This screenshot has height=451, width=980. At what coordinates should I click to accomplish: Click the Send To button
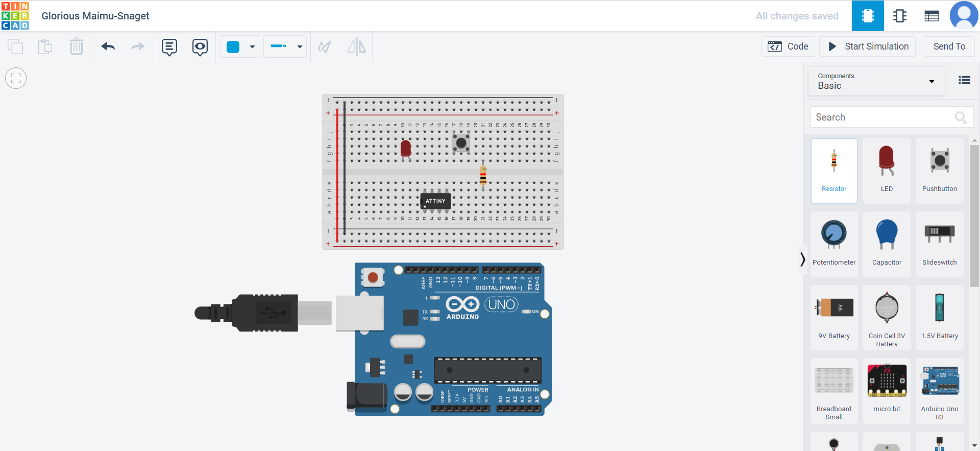949,46
